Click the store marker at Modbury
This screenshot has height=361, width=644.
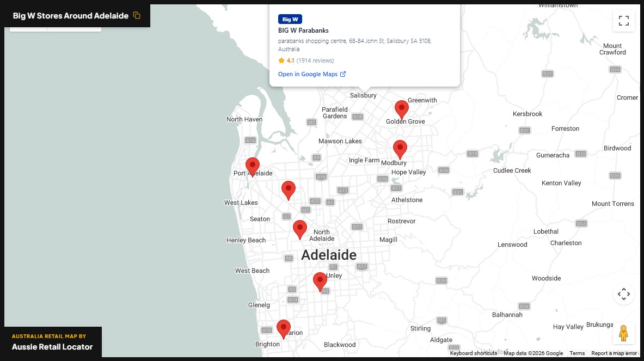click(x=400, y=150)
